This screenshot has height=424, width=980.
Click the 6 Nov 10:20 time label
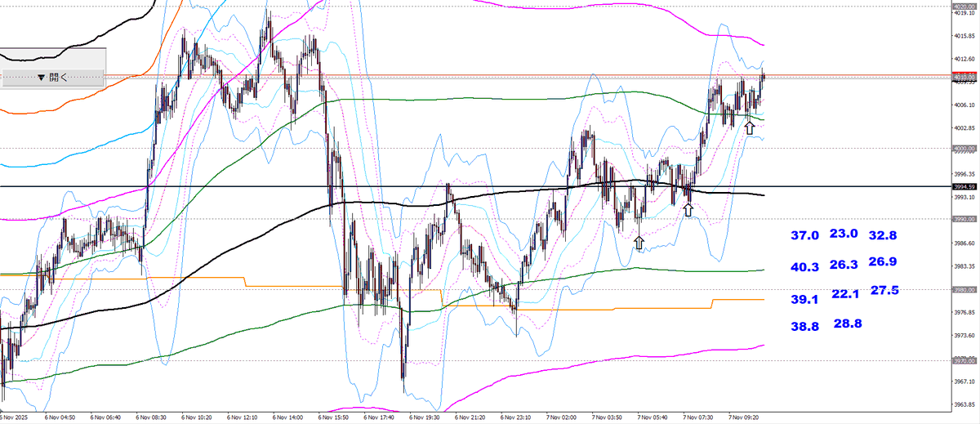[197, 417]
